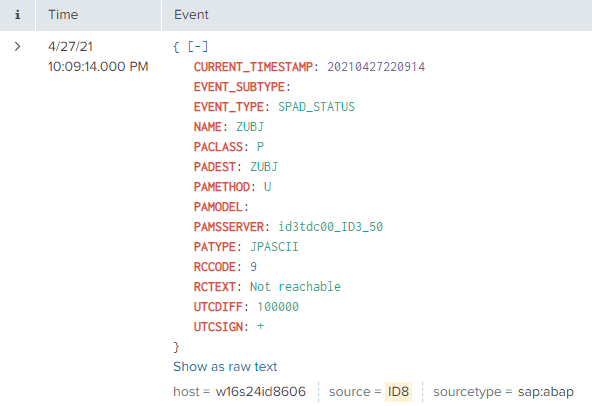Click the RCTEXT value Not reachable
Screen dimensions: 592x406
[295, 287]
